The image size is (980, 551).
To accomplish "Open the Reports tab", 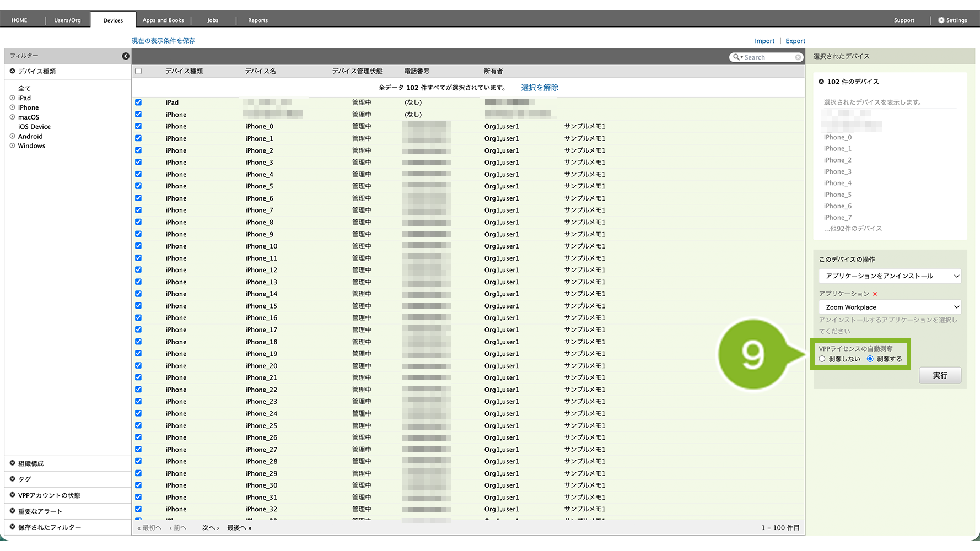I will pyautogui.click(x=257, y=20).
